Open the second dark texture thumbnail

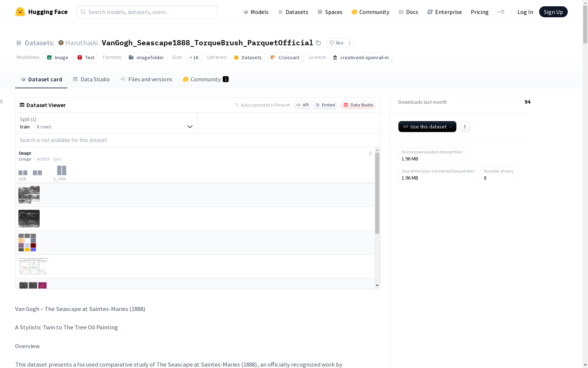29,219
